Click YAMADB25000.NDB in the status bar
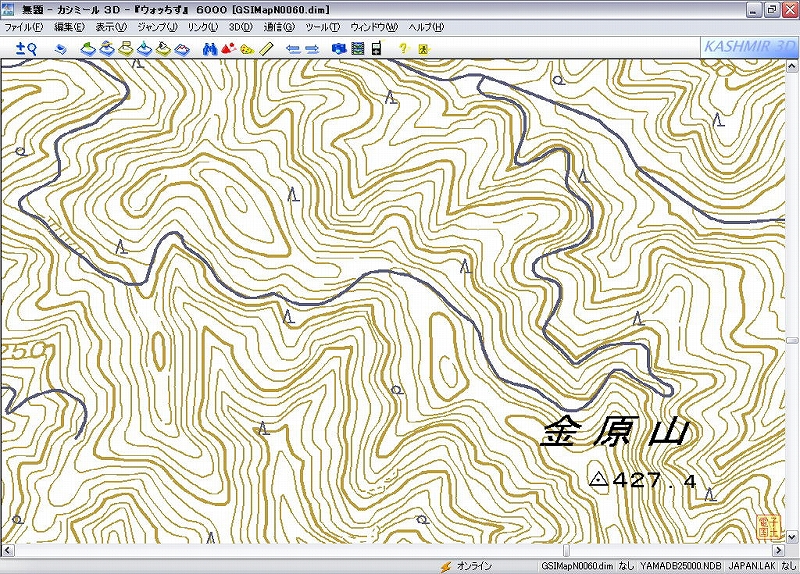The width and height of the screenshot is (800, 574). coord(681,566)
